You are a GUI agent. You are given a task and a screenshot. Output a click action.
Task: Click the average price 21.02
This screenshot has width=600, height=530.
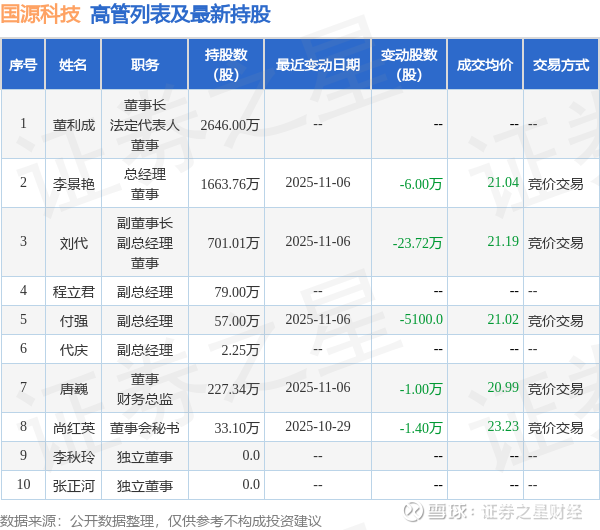coord(503,319)
